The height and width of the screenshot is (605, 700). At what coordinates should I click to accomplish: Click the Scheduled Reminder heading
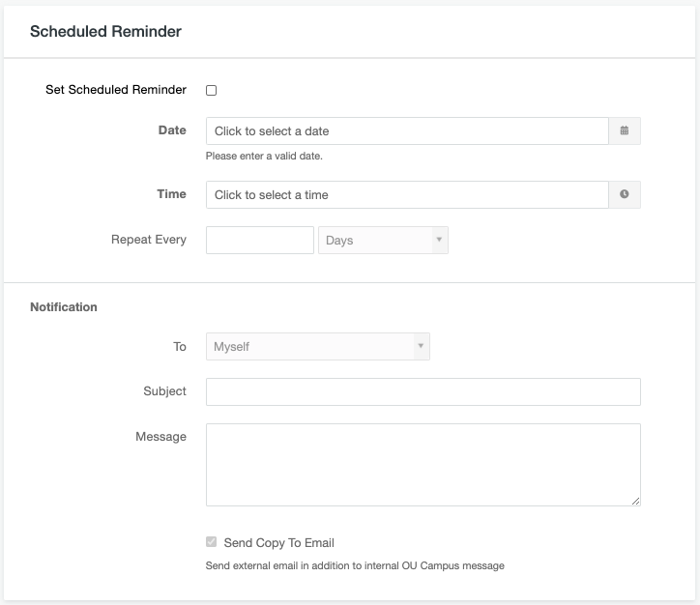click(105, 32)
